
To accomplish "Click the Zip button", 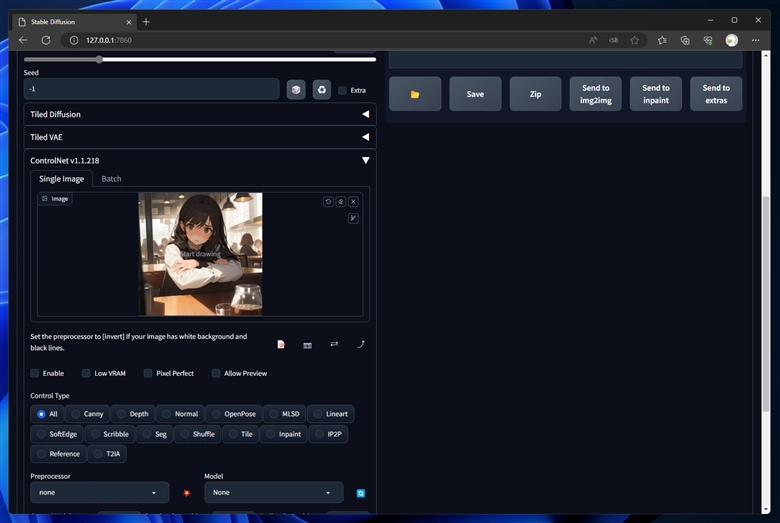I will [535, 94].
